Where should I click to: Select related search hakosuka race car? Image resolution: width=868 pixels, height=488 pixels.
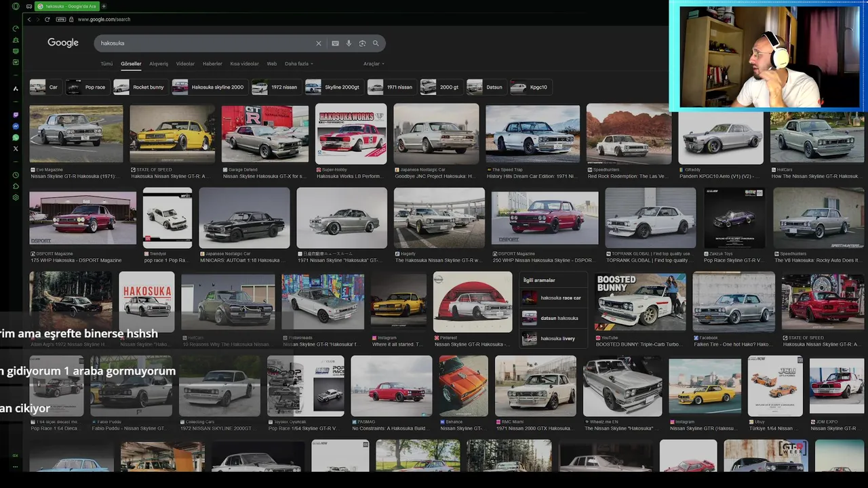click(x=553, y=298)
